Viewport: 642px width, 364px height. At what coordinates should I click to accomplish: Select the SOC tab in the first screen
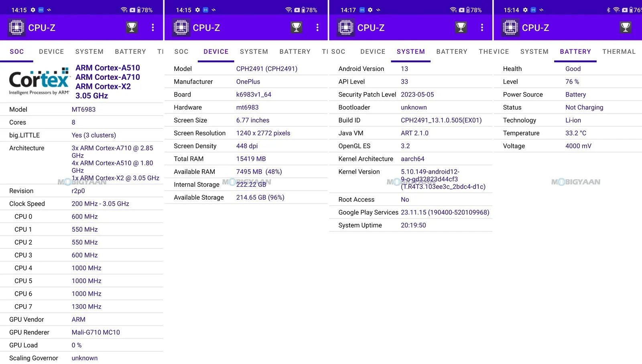pos(17,51)
